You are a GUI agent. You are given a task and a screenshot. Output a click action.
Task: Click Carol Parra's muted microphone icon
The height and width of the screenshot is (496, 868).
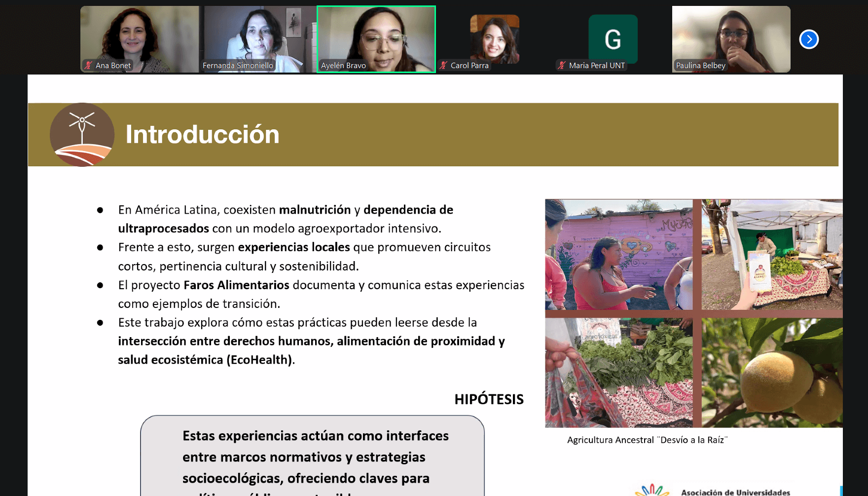coord(443,65)
